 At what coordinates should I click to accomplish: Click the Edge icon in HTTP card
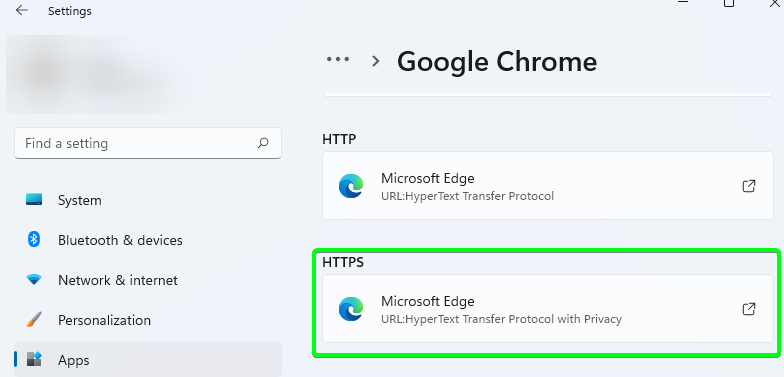click(x=351, y=186)
